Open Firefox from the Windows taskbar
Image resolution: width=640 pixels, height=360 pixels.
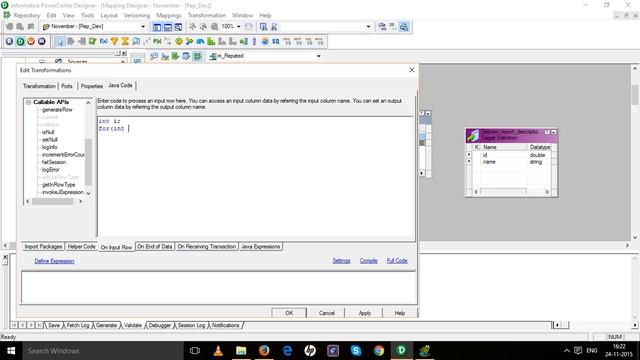click(x=264, y=351)
